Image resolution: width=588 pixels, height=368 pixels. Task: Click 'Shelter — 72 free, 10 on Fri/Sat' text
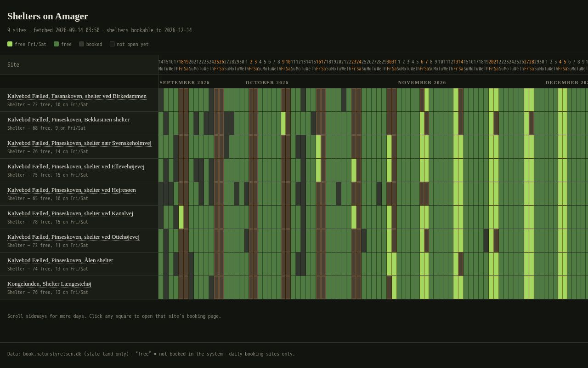(48, 105)
